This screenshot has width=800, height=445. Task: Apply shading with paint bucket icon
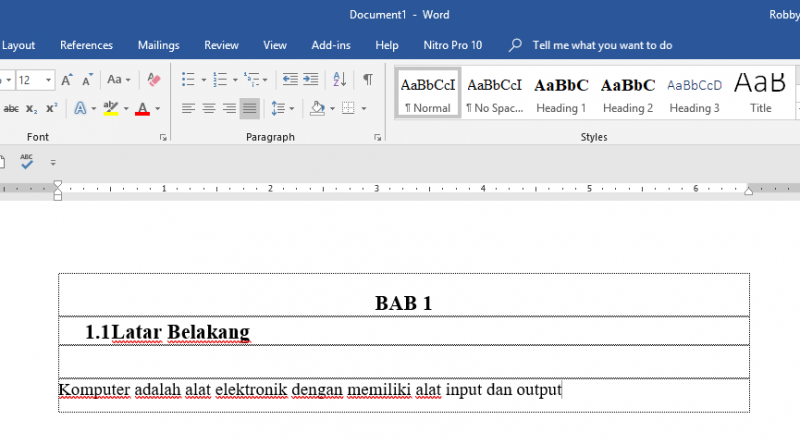click(x=317, y=109)
